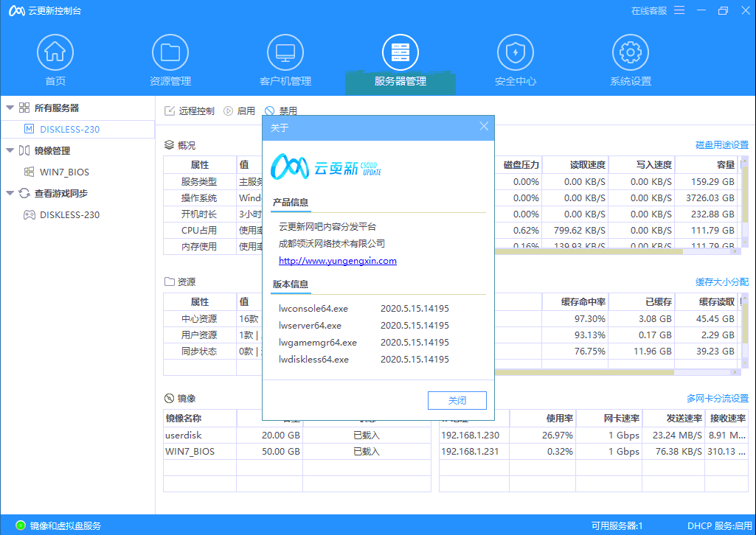Open 磁盘用途设置 link
This screenshot has height=535, width=756.
722,145
